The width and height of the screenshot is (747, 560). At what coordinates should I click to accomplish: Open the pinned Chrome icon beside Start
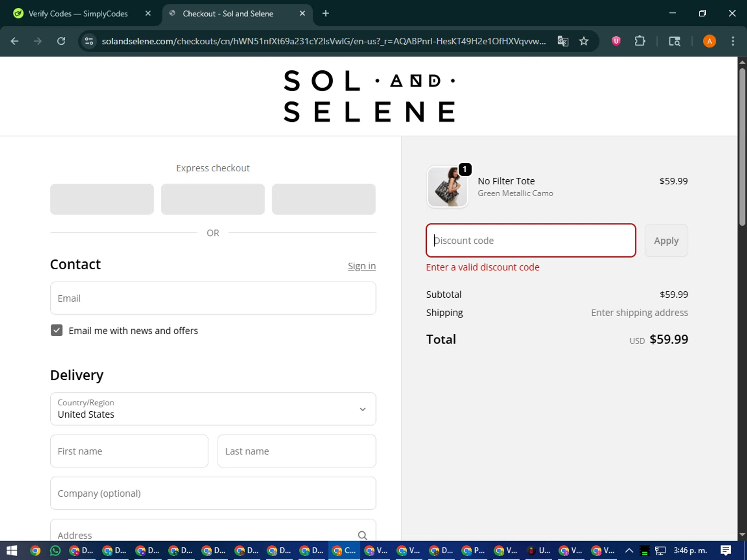click(35, 550)
